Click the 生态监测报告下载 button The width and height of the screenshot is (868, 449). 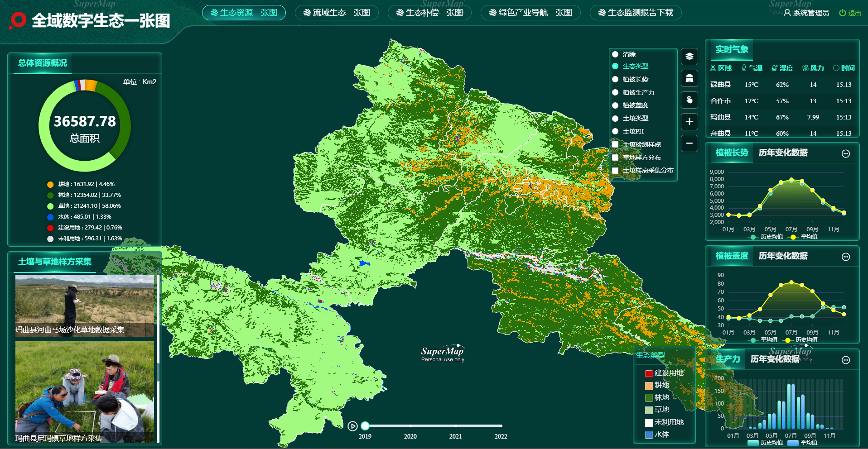(x=636, y=13)
